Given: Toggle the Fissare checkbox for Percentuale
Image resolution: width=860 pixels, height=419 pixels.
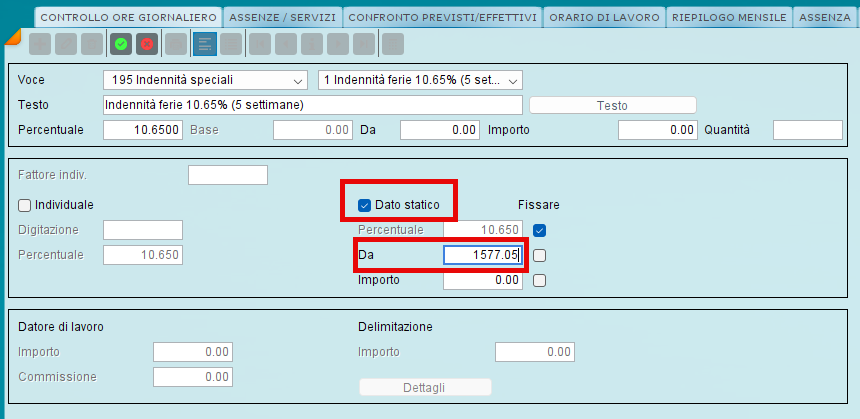Looking at the screenshot, I should pyautogui.click(x=540, y=230).
